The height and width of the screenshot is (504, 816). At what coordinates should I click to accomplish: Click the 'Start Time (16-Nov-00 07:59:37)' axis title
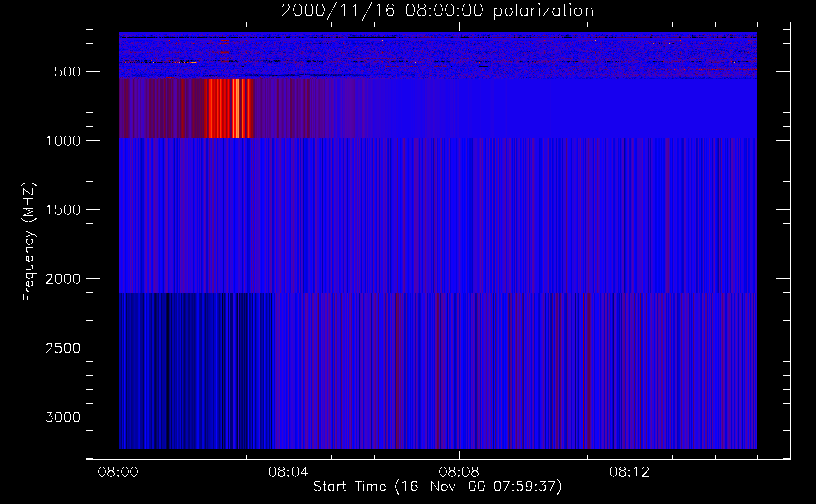point(437,487)
